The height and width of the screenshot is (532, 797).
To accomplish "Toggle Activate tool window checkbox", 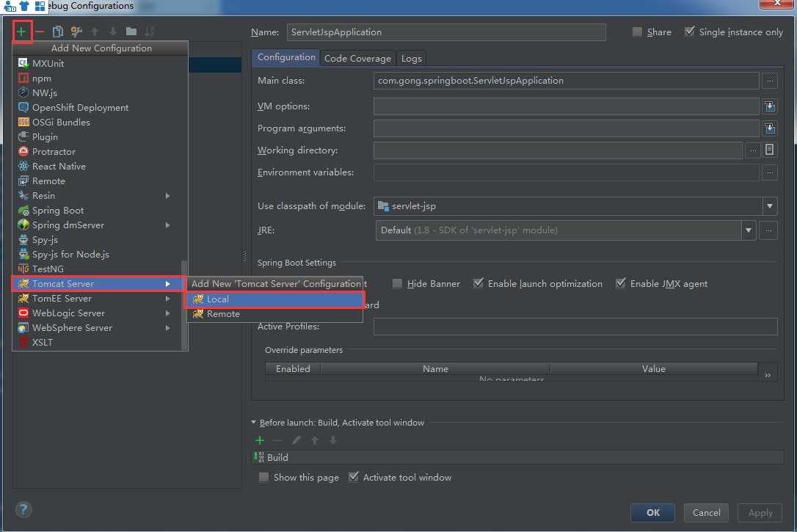I will (x=353, y=477).
